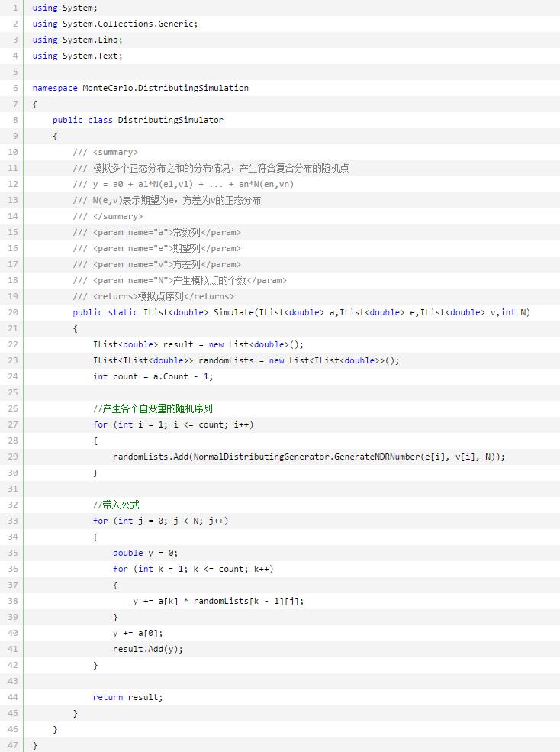Viewport: 560px width, 752px height.
Task: Click the 'randomLists.Add(NormalDistributingGenerator' line
Action: (x=309, y=457)
